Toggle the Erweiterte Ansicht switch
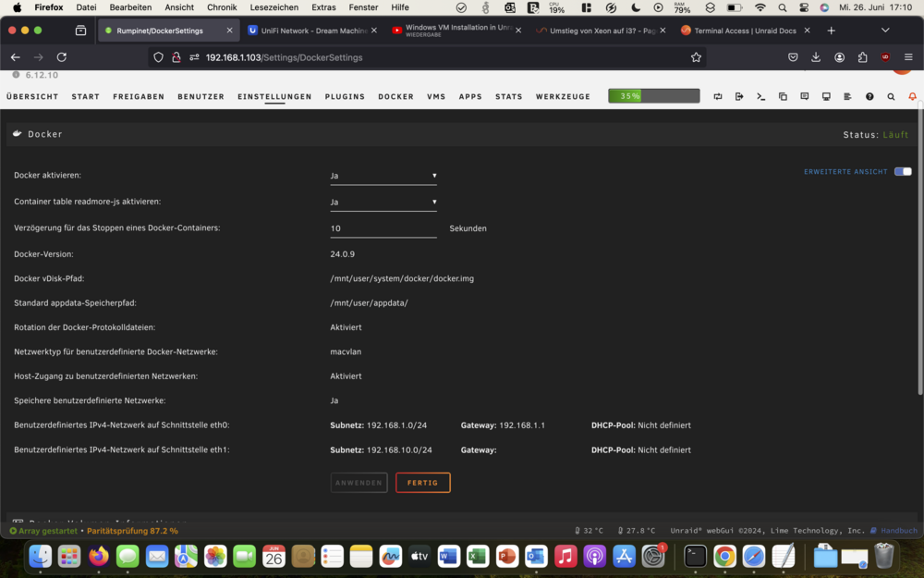 (903, 172)
